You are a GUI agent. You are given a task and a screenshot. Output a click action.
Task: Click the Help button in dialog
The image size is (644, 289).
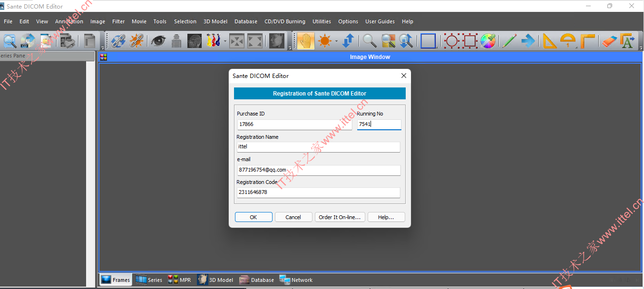tap(386, 217)
